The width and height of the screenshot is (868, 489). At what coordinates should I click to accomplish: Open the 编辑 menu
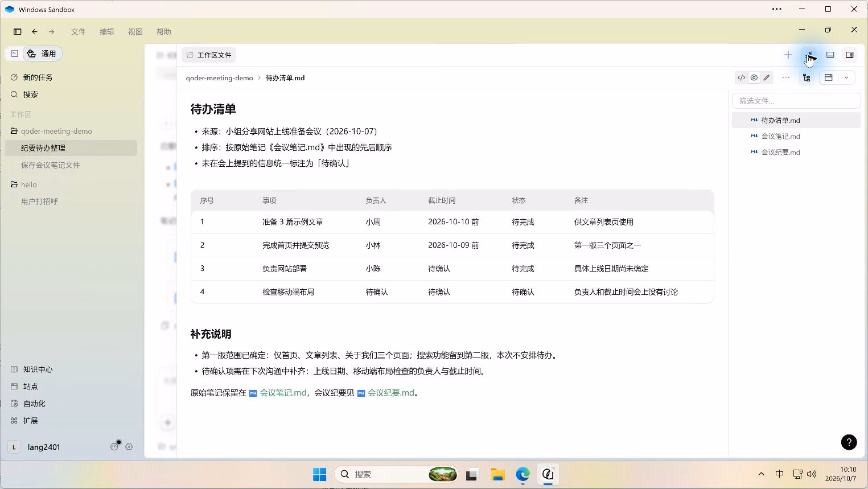[x=106, y=32]
